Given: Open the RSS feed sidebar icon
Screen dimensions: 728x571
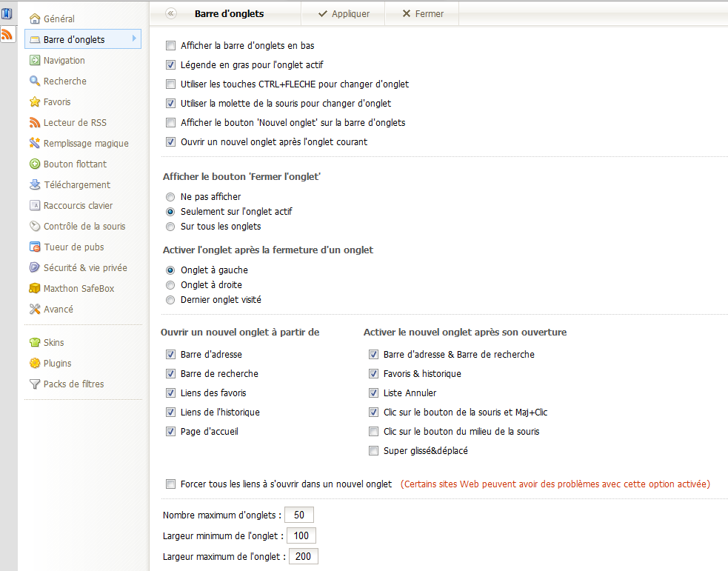Looking at the screenshot, I should point(7,34).
